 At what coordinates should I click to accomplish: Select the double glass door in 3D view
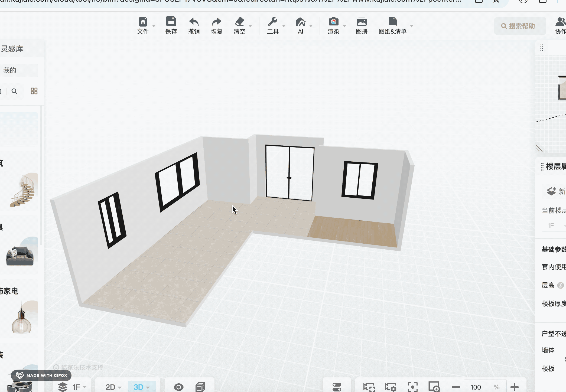(289, 173)
